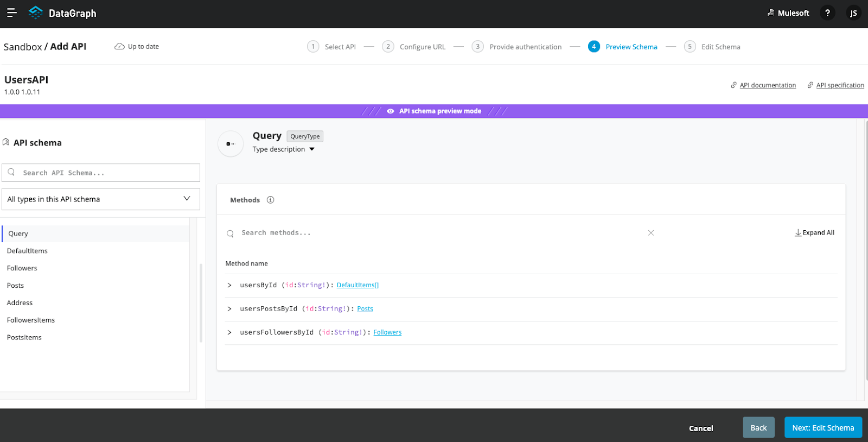The height and width of the screenshot is (442, 868).
Task: Click the Query type round icon
Action: (231, 144)
